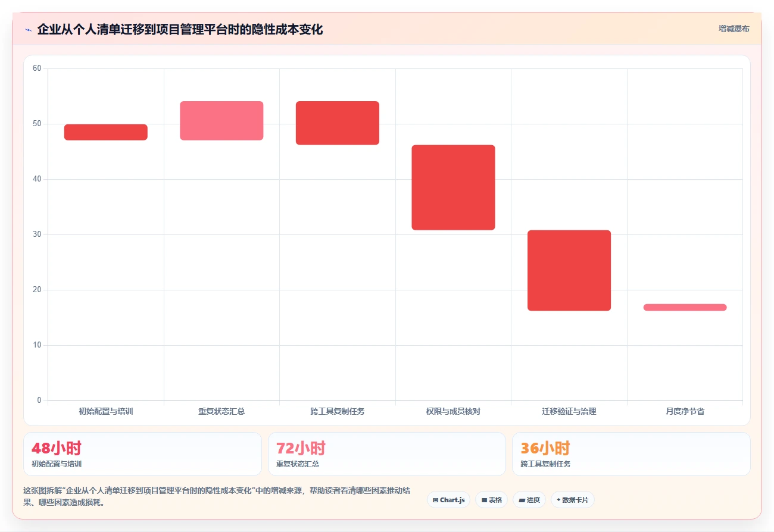
Task: Select the 进度 tag chip
Action: tap(529, 500)
